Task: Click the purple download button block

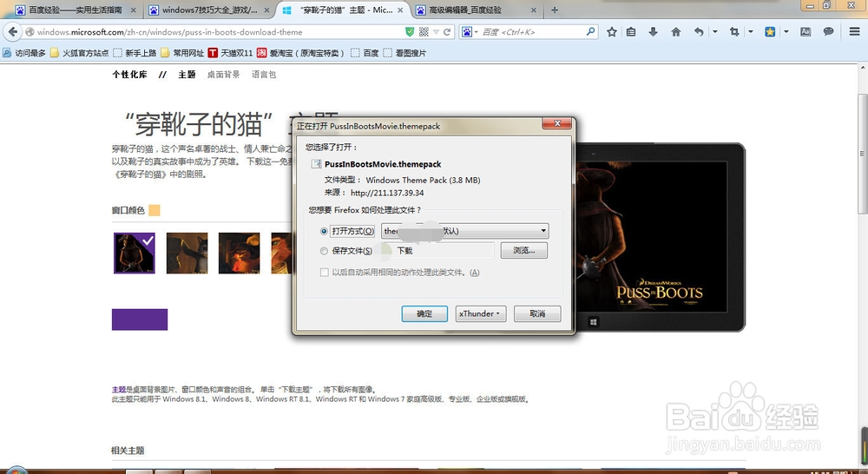Action: 140,319
